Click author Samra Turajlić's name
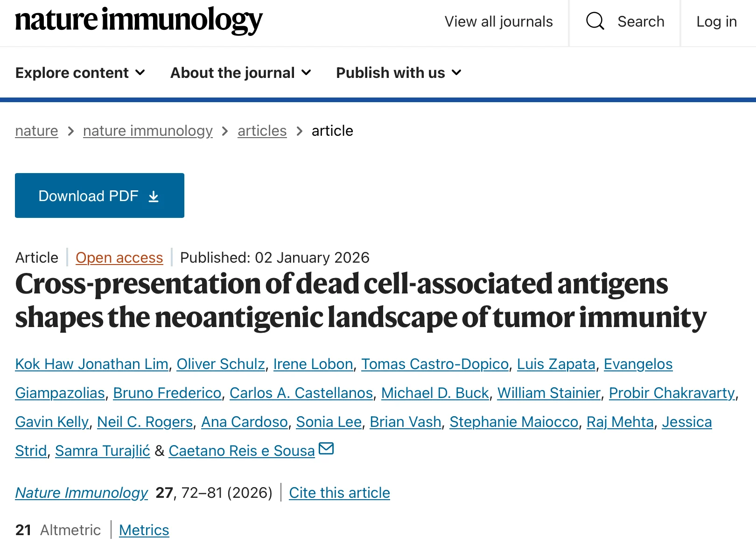756x551 pixels. coord(102,451)
